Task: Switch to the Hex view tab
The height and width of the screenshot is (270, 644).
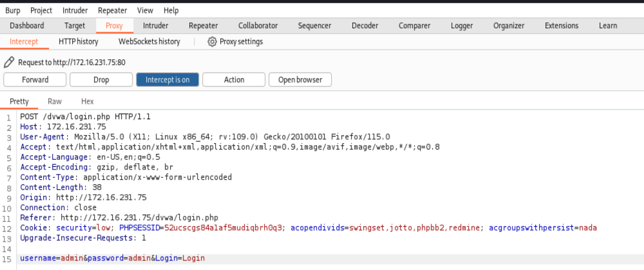Action: (88, 102)
